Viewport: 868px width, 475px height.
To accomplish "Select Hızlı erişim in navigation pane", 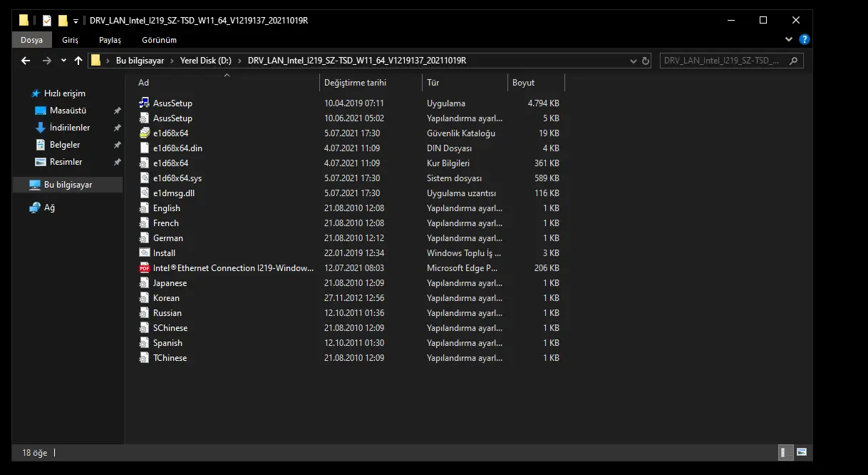I will pyautogui.click(x=65, y=93).
